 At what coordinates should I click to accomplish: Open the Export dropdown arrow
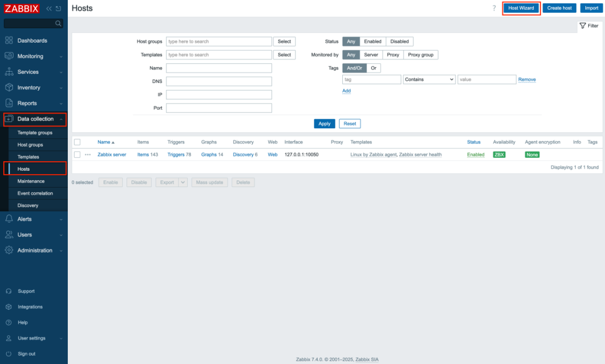pos(183,183)
